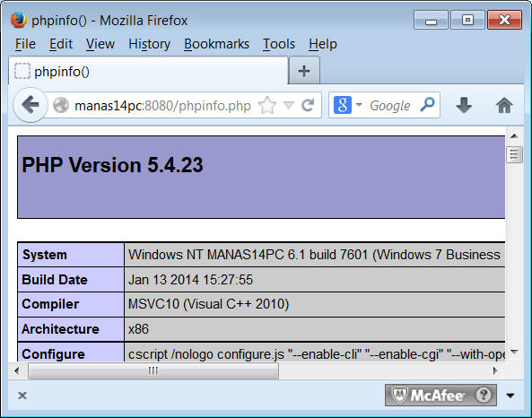
Task: Click the globe site identity icon
Action: coord(61,105)
